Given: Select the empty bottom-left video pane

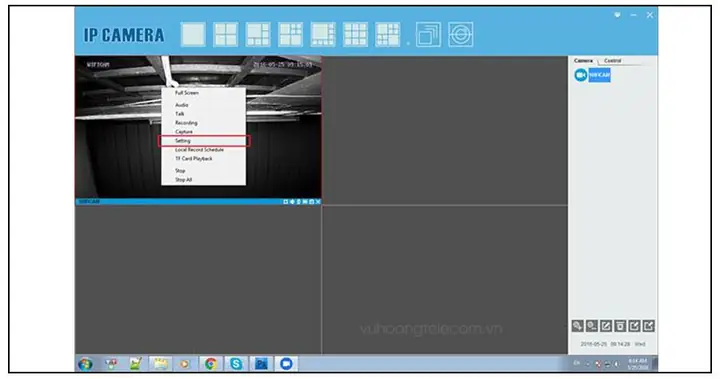Looking at the screenshot, I should pos(198,279).
